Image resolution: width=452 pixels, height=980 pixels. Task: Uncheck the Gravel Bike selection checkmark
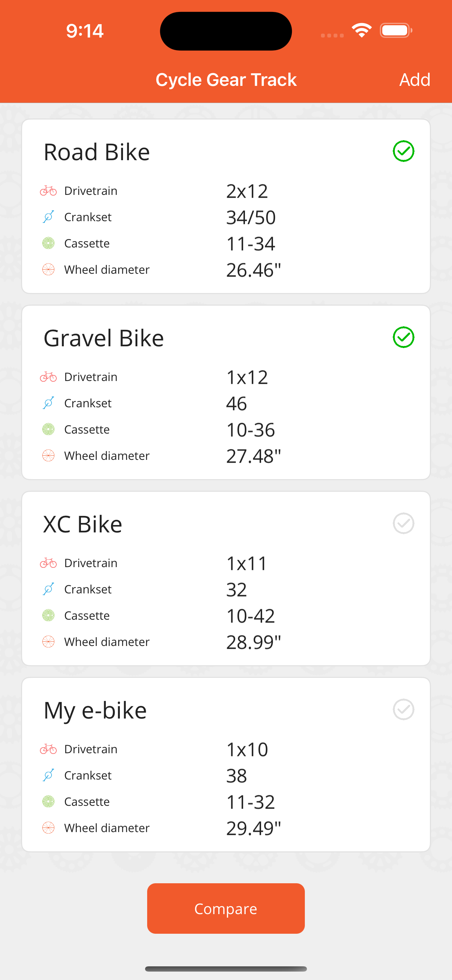[403, 337]
